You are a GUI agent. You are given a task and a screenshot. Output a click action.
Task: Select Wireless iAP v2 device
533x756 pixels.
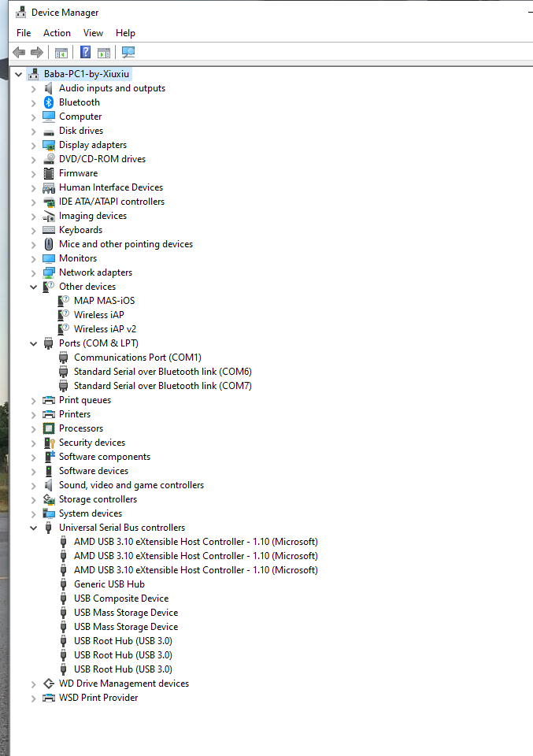(105, 329)
